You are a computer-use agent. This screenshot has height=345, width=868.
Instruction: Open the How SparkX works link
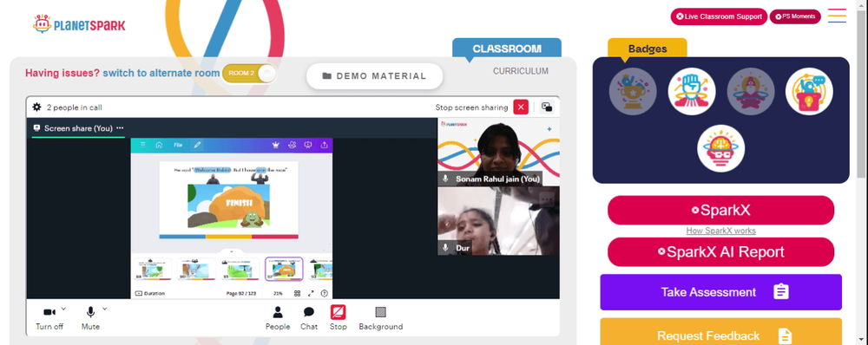click(720, 231)
